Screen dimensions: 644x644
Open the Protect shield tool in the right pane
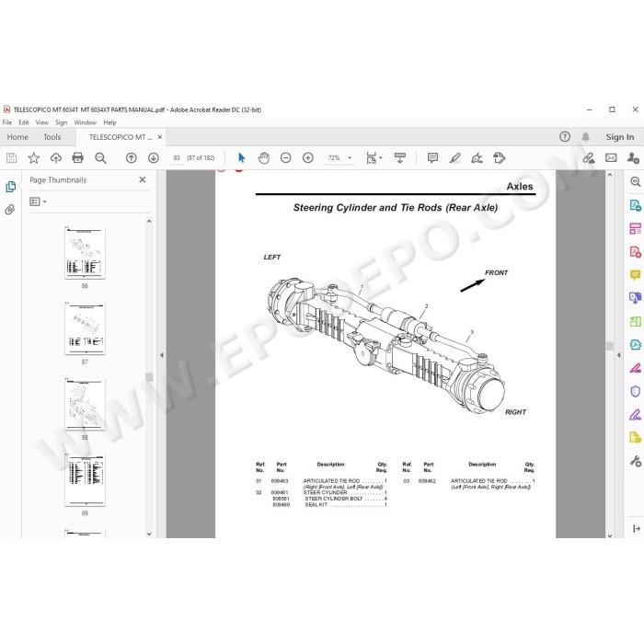click(635, 391)
